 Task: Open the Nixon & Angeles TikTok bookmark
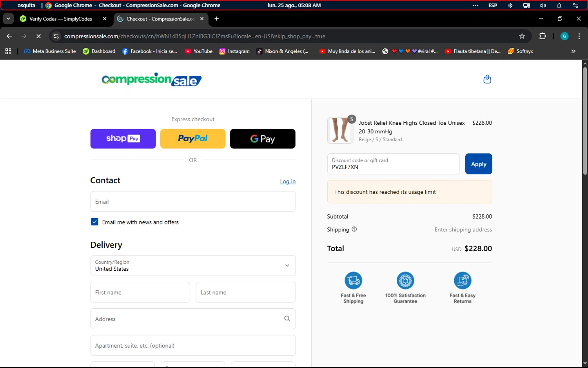pos(283,51)
